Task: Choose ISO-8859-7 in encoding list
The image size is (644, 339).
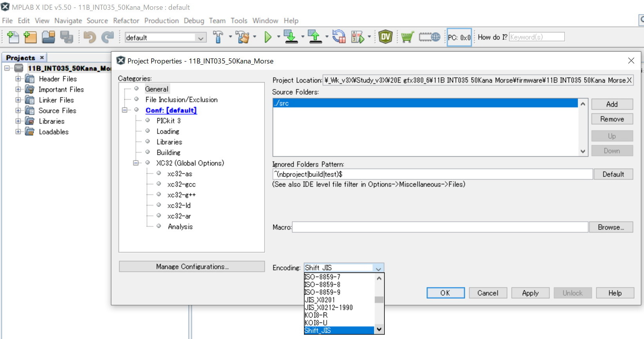Action: click(339, 277)
